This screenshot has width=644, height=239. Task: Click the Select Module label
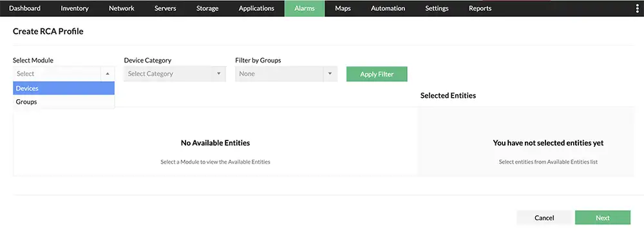(33, 60)
